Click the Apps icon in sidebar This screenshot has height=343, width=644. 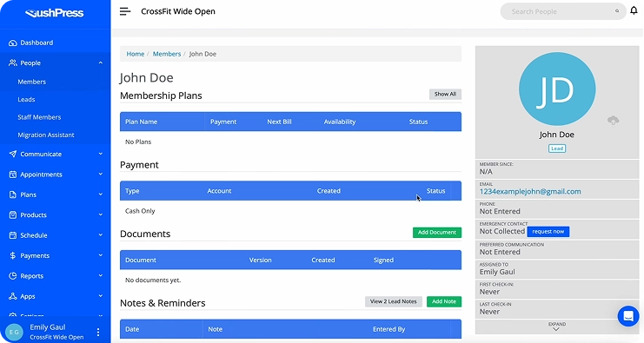13,296
